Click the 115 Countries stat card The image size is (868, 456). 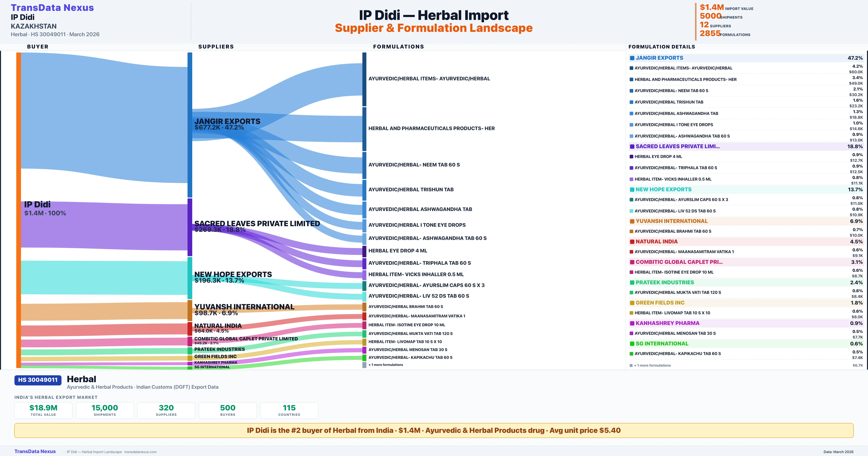click(x=289, y=410)
